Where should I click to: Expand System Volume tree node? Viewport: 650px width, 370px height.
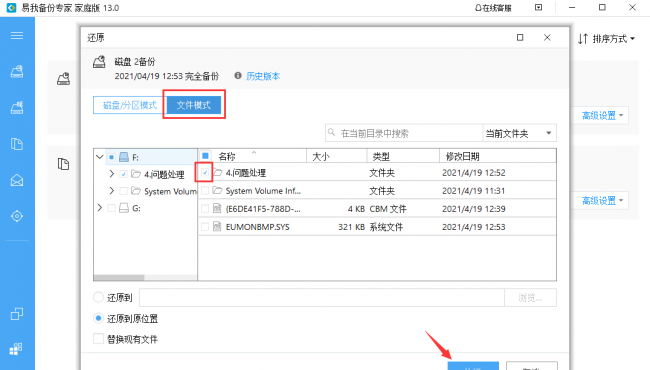click(112, 191)
